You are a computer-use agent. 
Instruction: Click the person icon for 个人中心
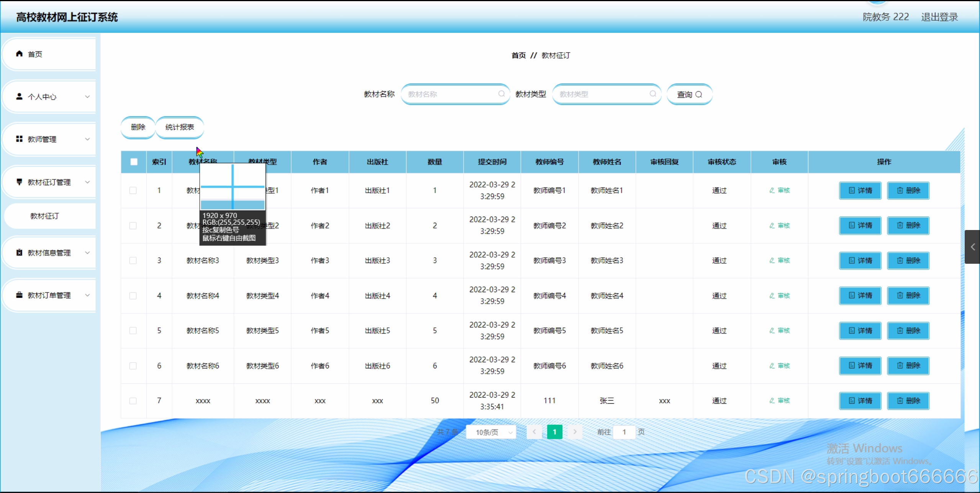click(x=19, y=96)
